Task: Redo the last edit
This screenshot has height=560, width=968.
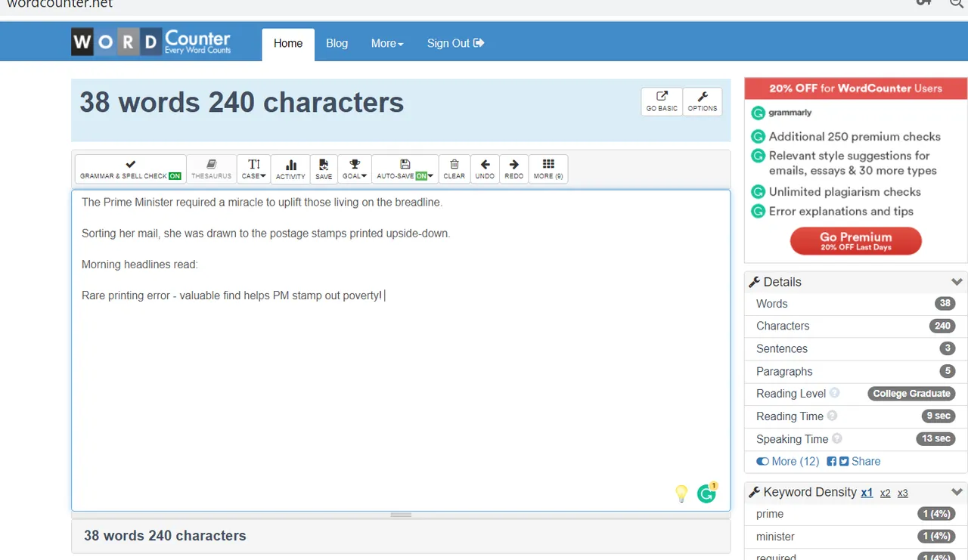Action: 514,169
